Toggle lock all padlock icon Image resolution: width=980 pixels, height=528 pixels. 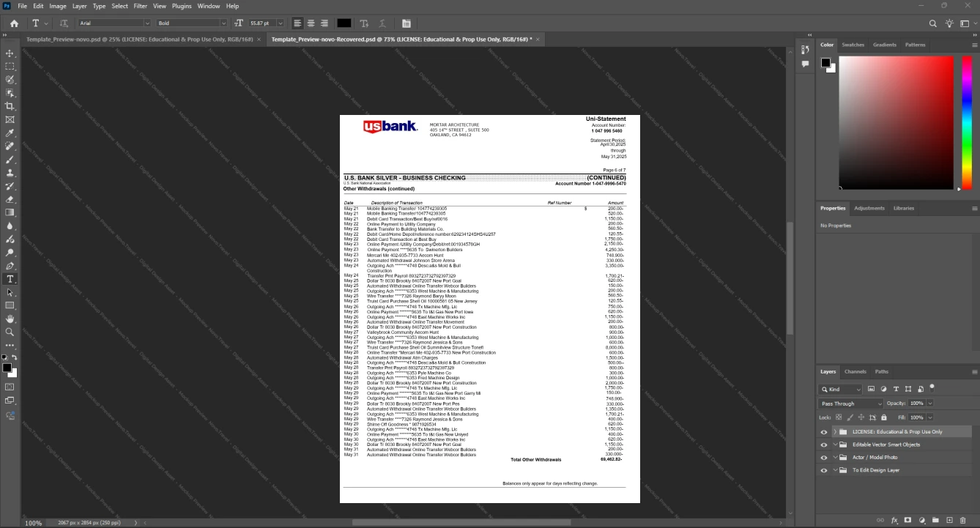point(884,417)
